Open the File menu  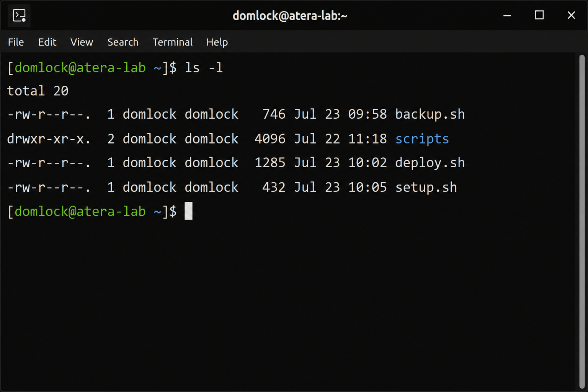tap(16, 42)
